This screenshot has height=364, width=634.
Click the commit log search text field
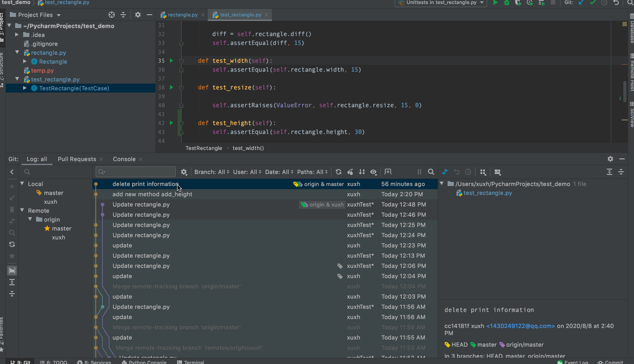[x=136, y=172]
